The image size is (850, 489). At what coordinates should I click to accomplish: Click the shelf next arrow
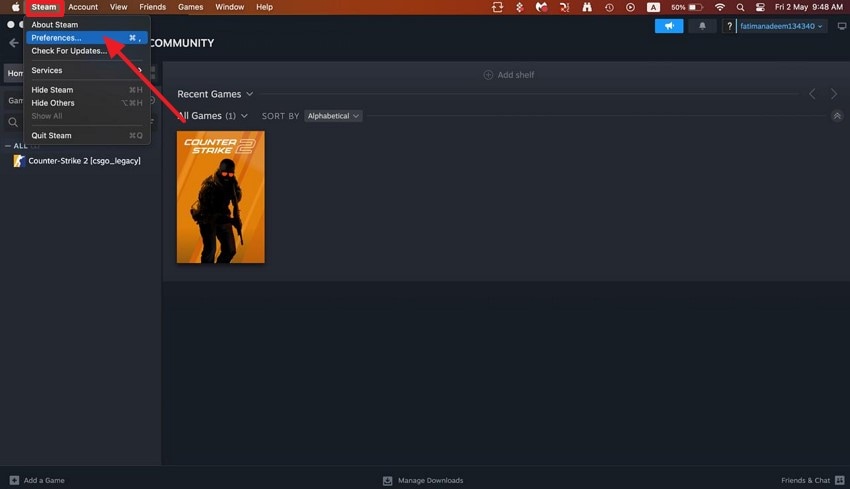coord(834,94)
